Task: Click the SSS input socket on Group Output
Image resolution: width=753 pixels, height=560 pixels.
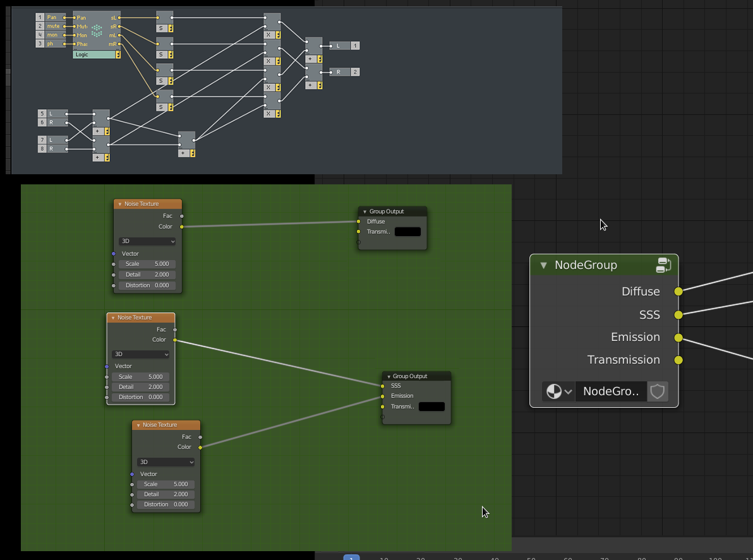Action: (x=382, y=386)
